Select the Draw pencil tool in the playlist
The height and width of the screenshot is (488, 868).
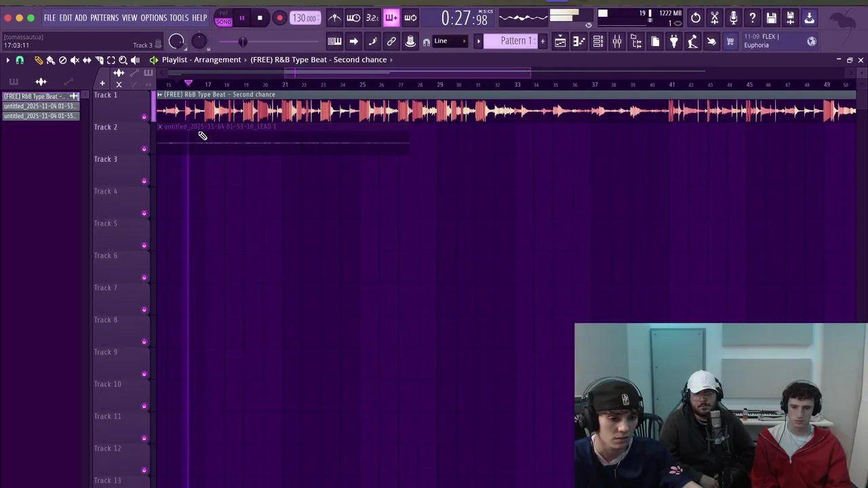[38, 60]
